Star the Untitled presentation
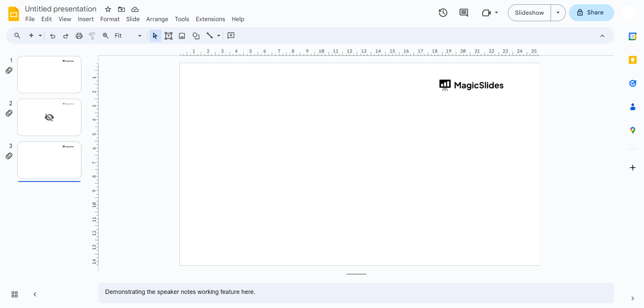 coord(108,9)
